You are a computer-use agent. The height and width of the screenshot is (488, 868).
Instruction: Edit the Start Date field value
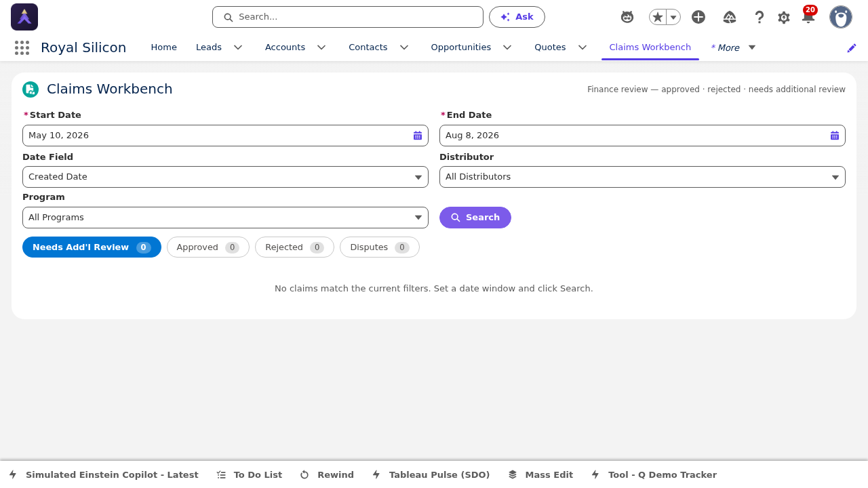225,136
